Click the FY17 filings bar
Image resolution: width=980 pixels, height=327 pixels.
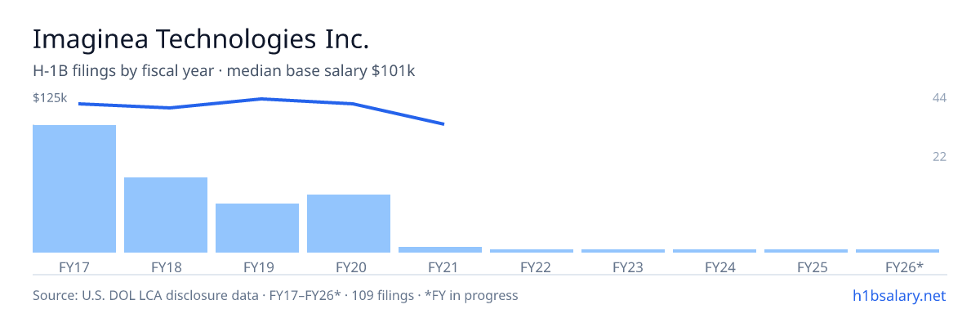pyautogui.click(x=74, y=189)
